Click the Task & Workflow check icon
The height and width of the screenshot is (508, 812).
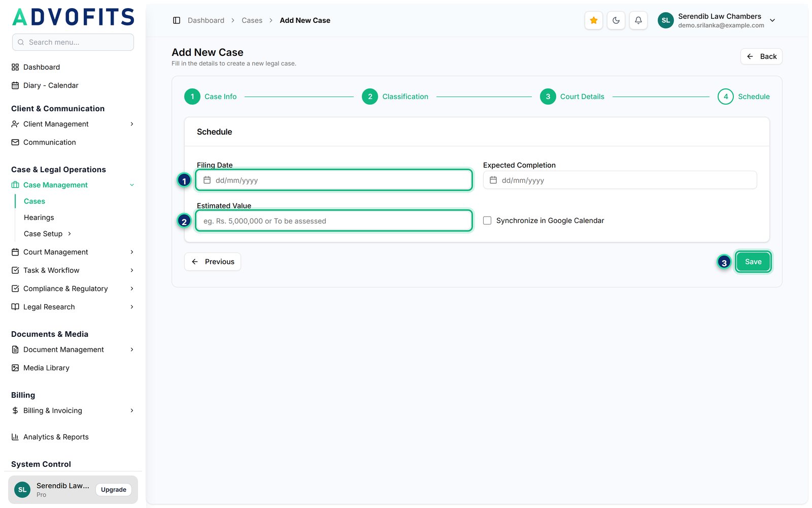pos(15,270)
